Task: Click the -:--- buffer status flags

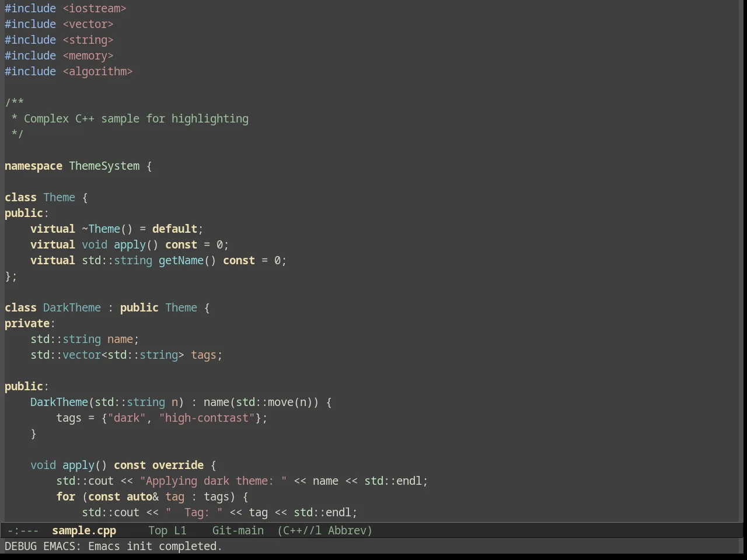Action: click(x=23, y=531)
